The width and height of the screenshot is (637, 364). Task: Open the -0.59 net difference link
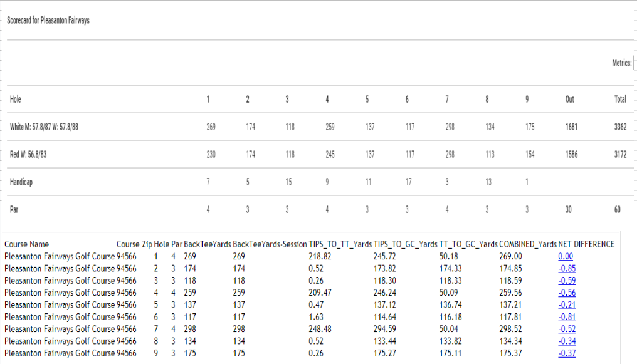coord(567,281)
